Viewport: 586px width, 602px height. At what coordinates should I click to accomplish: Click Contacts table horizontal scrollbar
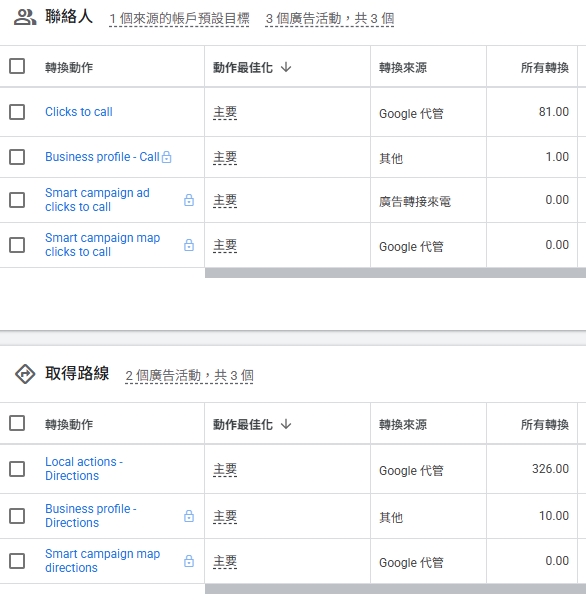395,273
